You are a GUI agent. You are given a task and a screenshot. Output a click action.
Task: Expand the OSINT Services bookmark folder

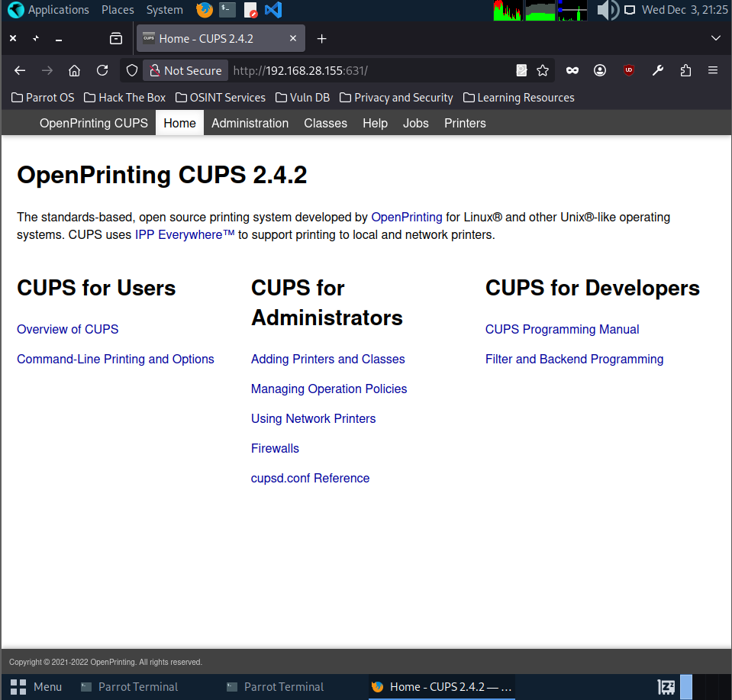[x=221, y=98]
